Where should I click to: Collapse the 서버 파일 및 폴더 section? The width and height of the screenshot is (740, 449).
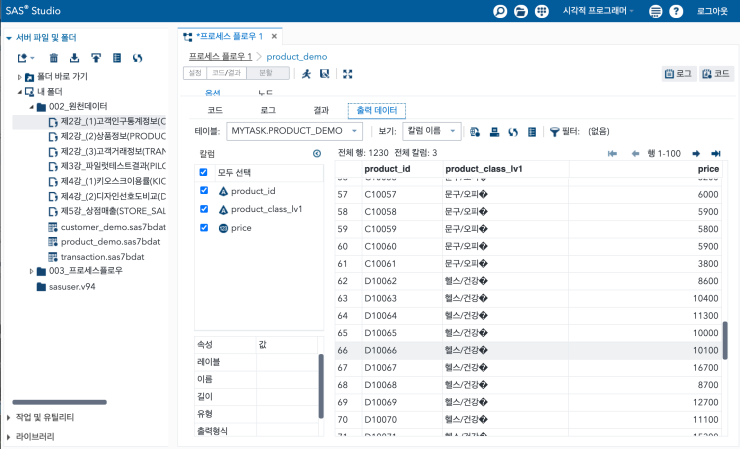pos(8,38)
